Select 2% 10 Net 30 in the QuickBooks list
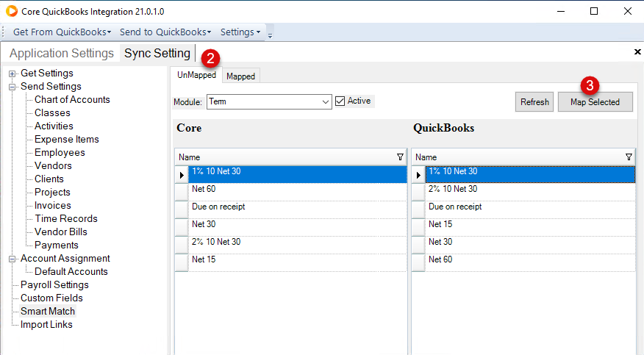 point(530,192)
